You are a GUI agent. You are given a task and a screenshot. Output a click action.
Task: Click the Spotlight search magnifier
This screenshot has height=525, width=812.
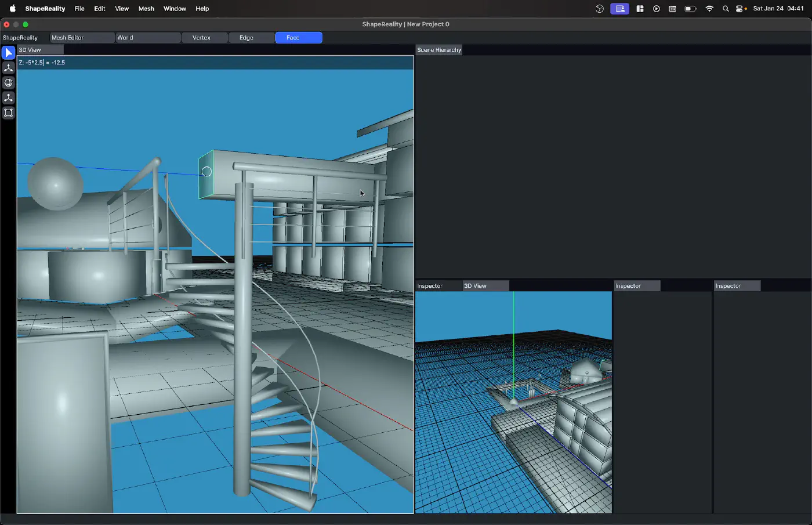[726, 9]
